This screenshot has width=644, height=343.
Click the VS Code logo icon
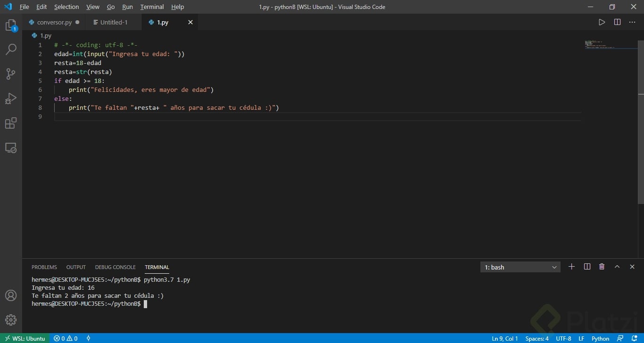click(x=8, y=7)
